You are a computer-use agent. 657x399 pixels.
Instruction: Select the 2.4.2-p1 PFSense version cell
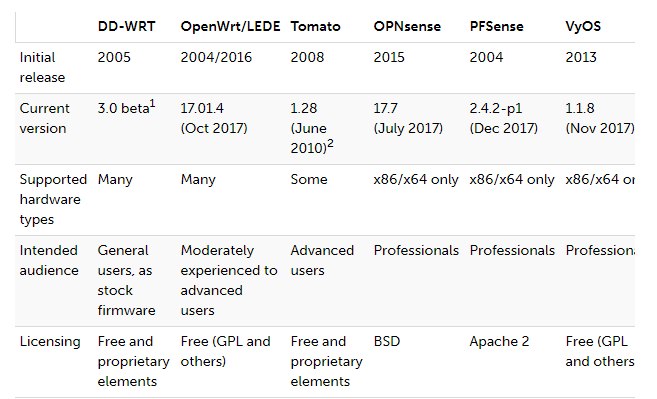tap(504, 118)
